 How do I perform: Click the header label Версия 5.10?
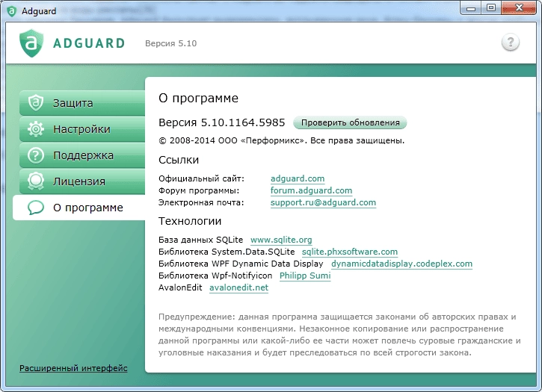pos(170,43)
